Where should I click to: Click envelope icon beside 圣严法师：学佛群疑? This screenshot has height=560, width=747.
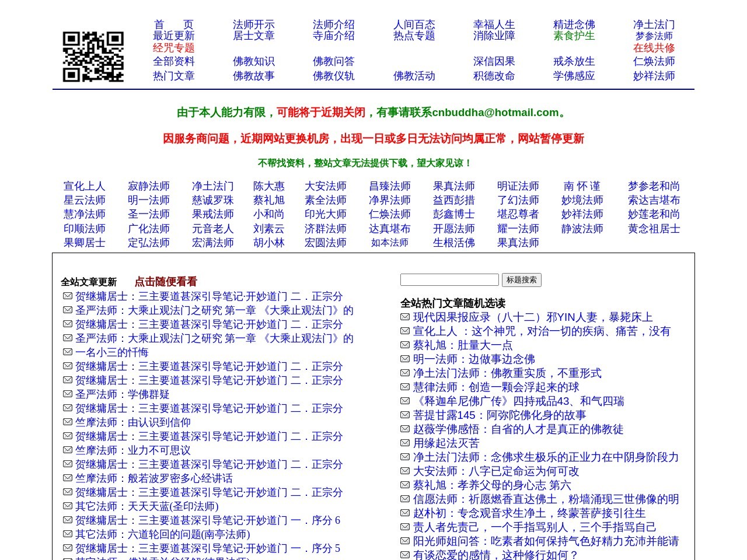(67, 393)
